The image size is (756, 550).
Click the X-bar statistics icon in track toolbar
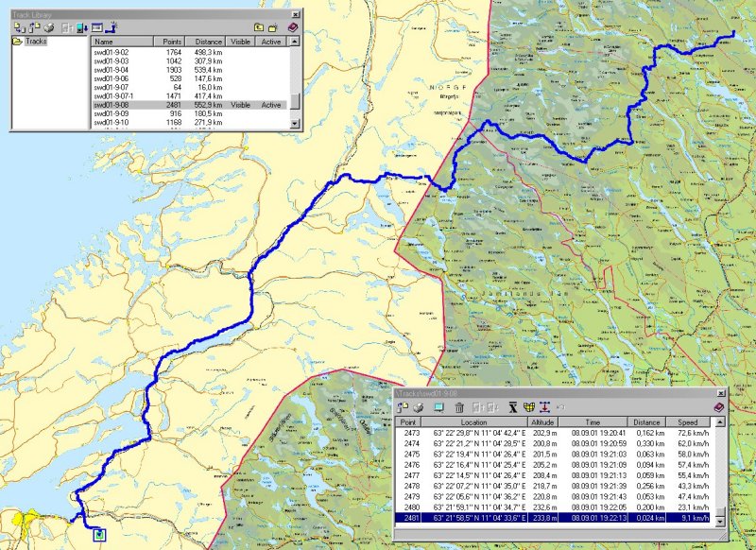(511, 407)
